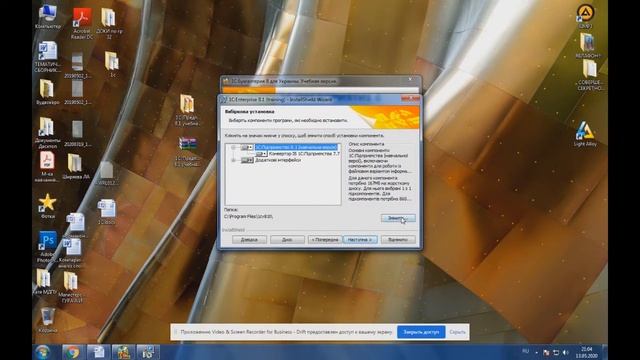Image resolution: width=640 pixels, height=360 pixels.
Task: Open Google Chrome from the taskbar
Action: pos(72,352)
